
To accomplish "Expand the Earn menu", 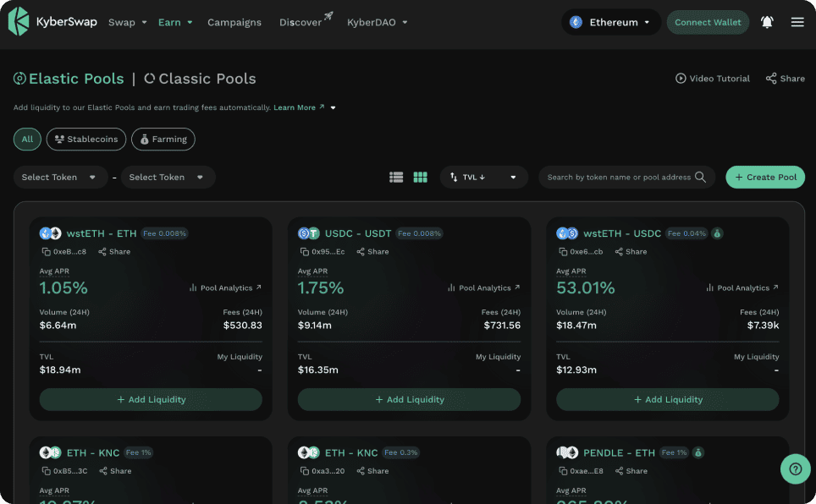I will [x=175, y=22].
